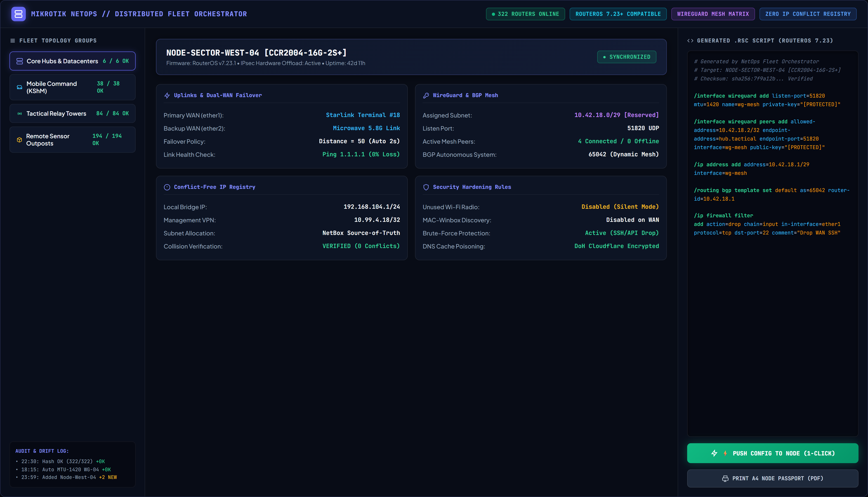The height and width of the screenshot is (497, 868).
Task: Select the Mobile Command (KShM) group
Action: click(x=72, y=87)
